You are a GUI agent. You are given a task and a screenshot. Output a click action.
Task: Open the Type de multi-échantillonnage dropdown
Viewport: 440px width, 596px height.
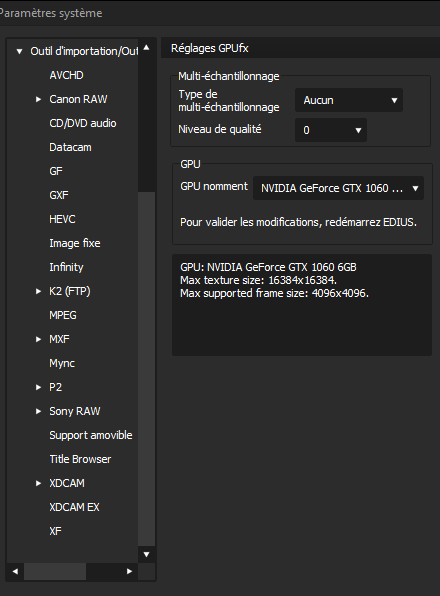[x=349, y=100]
